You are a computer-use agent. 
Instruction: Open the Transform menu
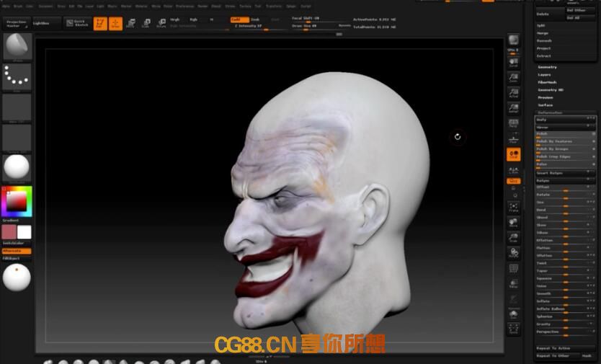coord(274,6)
